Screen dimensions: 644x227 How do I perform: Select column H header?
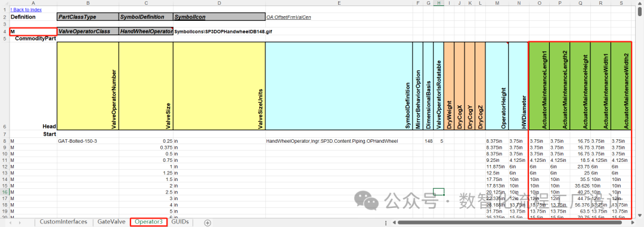click(x=439, y=4)
